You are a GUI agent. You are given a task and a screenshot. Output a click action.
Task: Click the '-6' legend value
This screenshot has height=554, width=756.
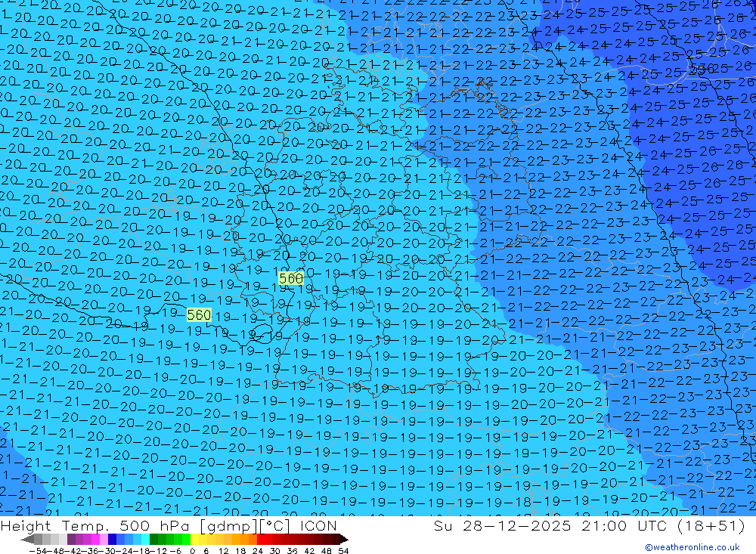click(x=176, y=551)
